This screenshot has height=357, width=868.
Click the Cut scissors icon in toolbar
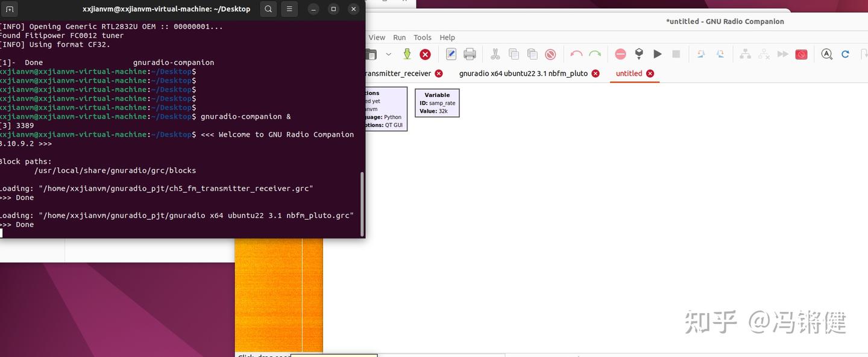tap(495, 54)
